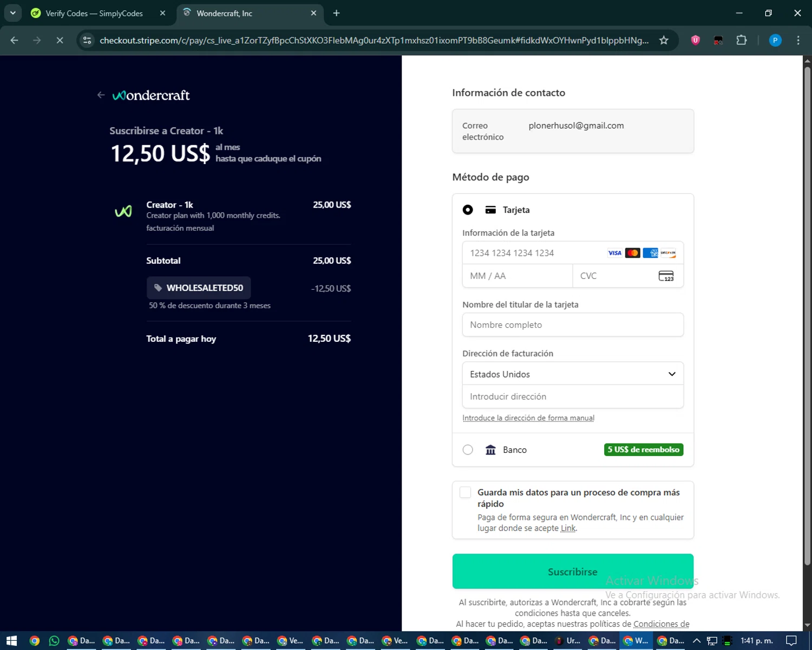Open the uBlock shield extension icon
Image resolution: width=812 pixels, height=650 pixels.
pyautogui.click(x=696, y=41)
